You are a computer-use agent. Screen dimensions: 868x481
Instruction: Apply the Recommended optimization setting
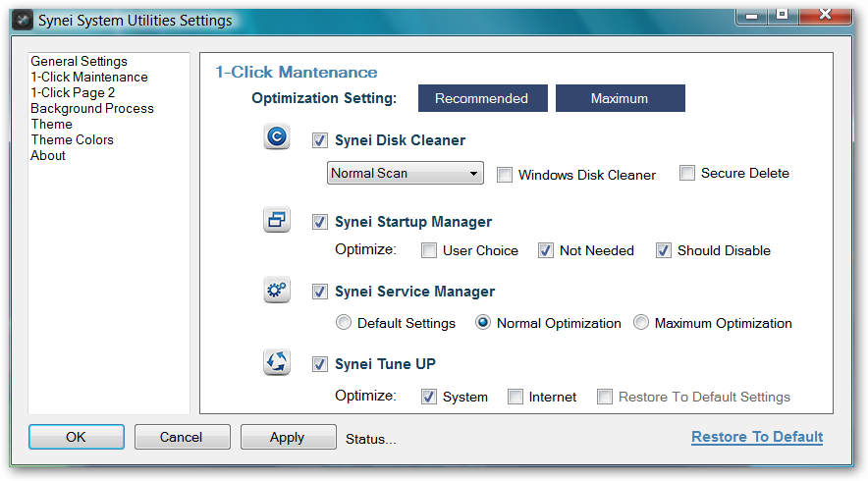pos(483,98)
